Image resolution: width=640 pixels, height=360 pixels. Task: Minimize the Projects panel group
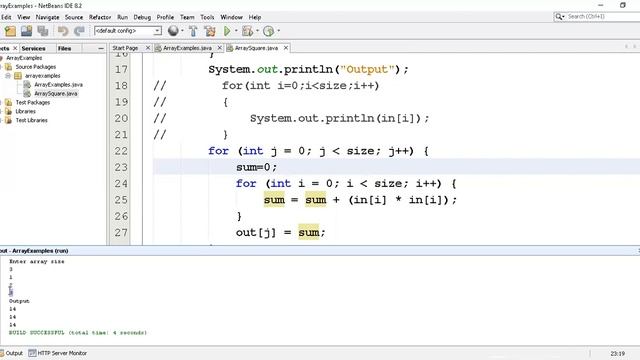coord(101,48)
